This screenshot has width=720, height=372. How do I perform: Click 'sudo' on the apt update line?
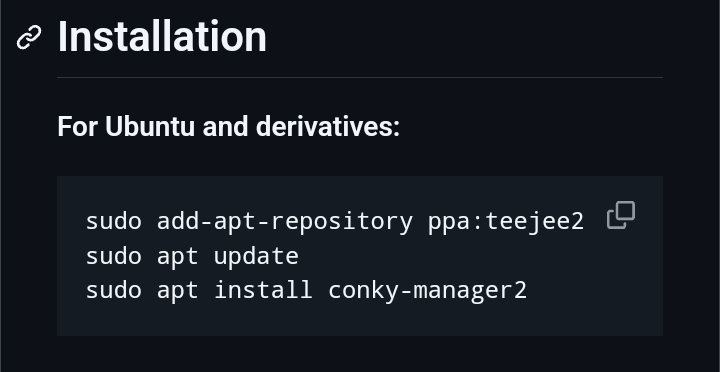(x=113, y=256)
